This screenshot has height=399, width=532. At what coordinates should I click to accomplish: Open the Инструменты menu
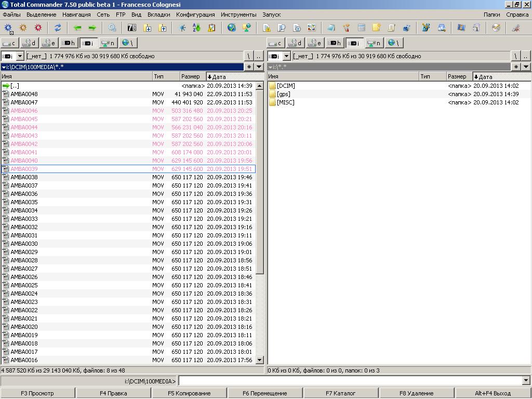click(238, 15)
